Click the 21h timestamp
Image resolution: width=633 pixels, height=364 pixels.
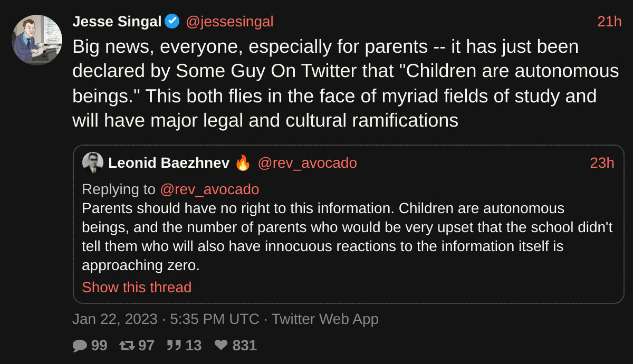[x=609, y=22]
